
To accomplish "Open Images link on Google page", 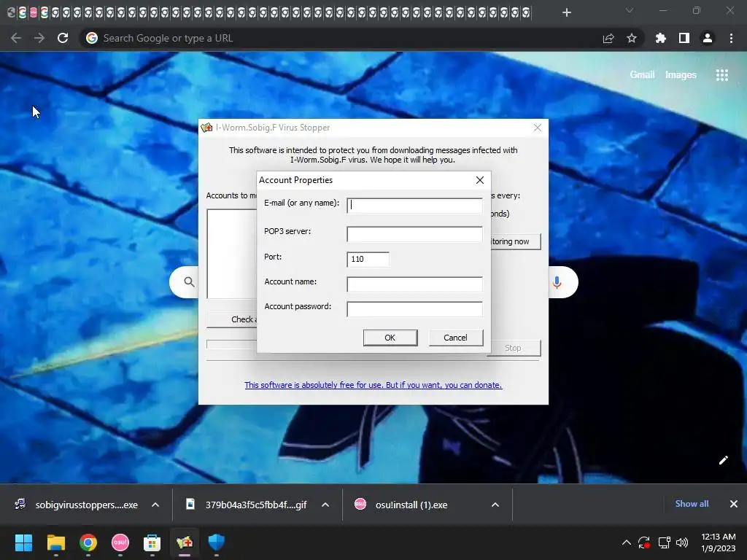I will (681, 75).
